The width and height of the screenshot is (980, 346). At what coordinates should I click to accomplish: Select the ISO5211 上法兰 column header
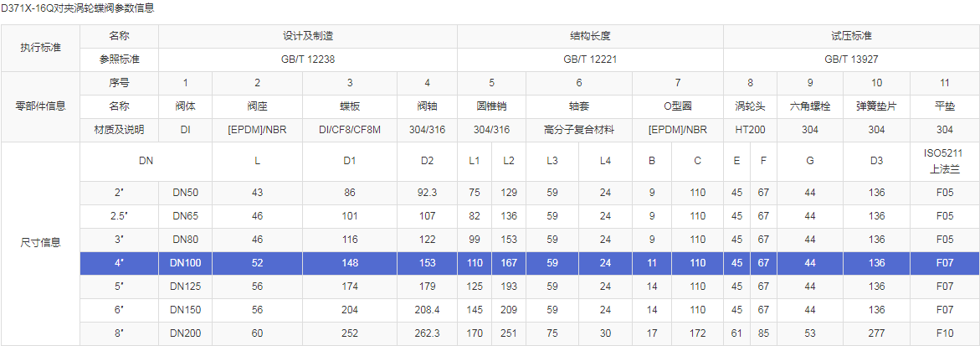click(944, 160)
